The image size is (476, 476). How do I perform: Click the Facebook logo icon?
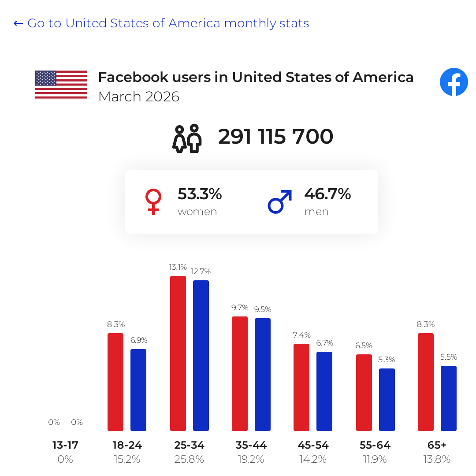454,82
